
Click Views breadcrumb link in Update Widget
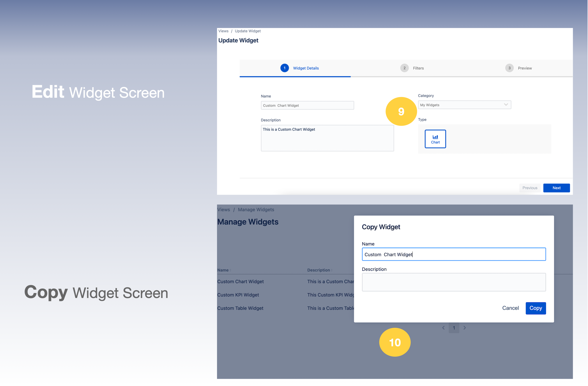[x=223, y=31]
